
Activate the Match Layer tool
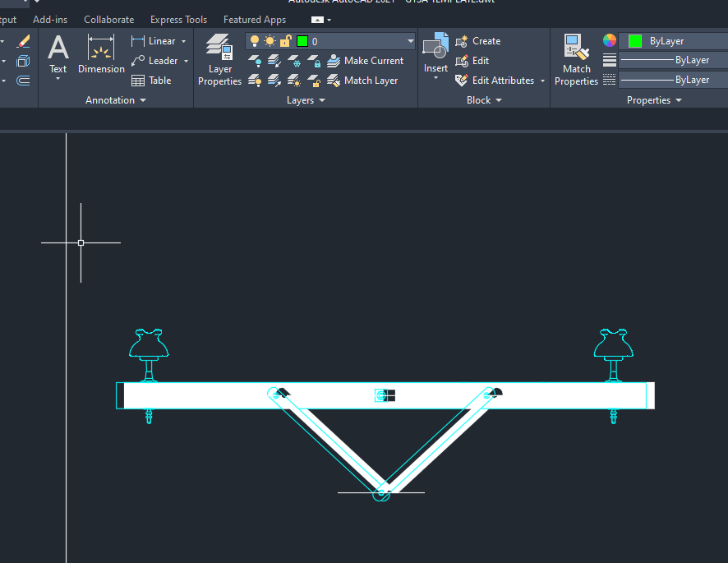pyautogui.click(x=366, y=80)
